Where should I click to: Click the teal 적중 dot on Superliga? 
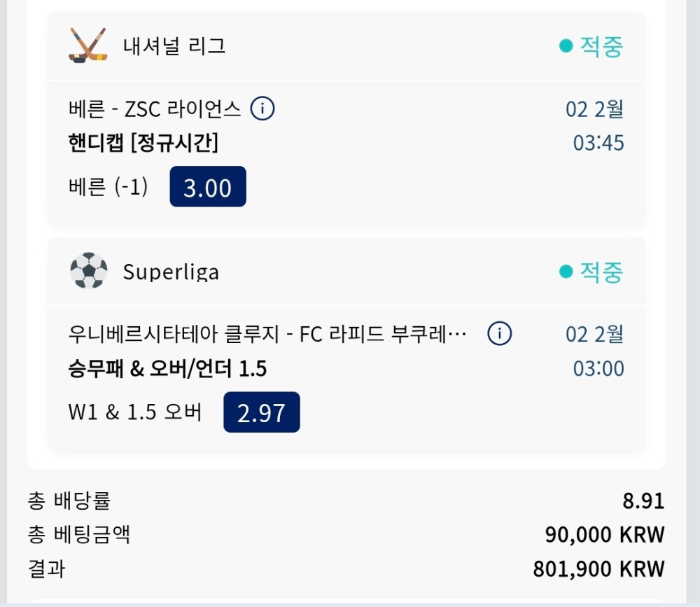pos(566,272)
